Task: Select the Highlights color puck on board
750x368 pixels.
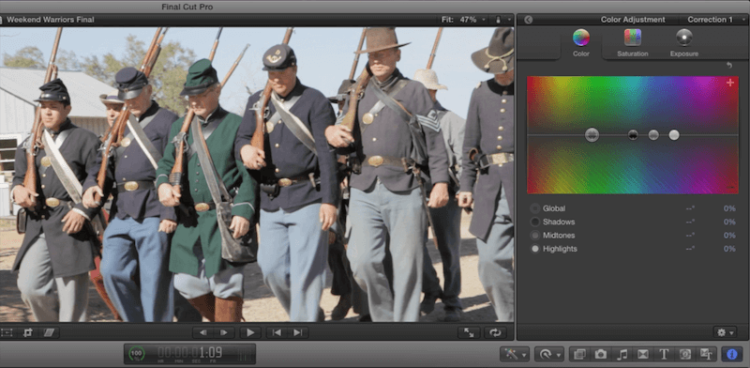Action: pyautogui.click(x=674, y=135)
